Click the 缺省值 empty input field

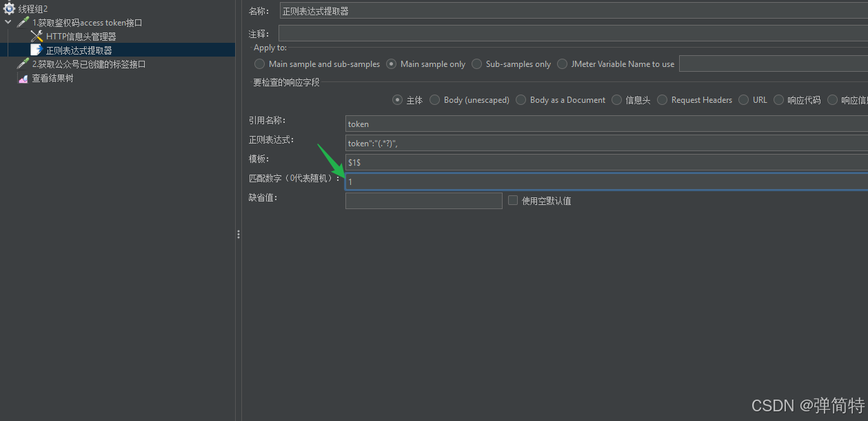pos(423,200)
